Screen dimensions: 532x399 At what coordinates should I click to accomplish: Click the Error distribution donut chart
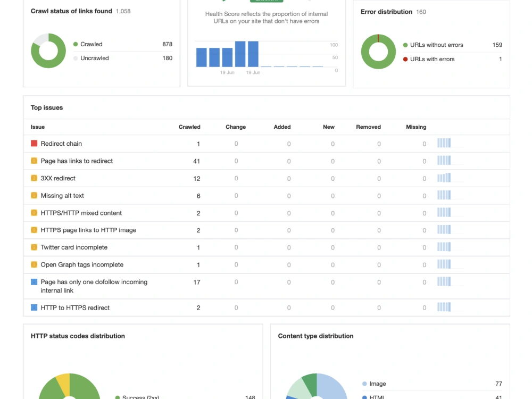[378, 52]
